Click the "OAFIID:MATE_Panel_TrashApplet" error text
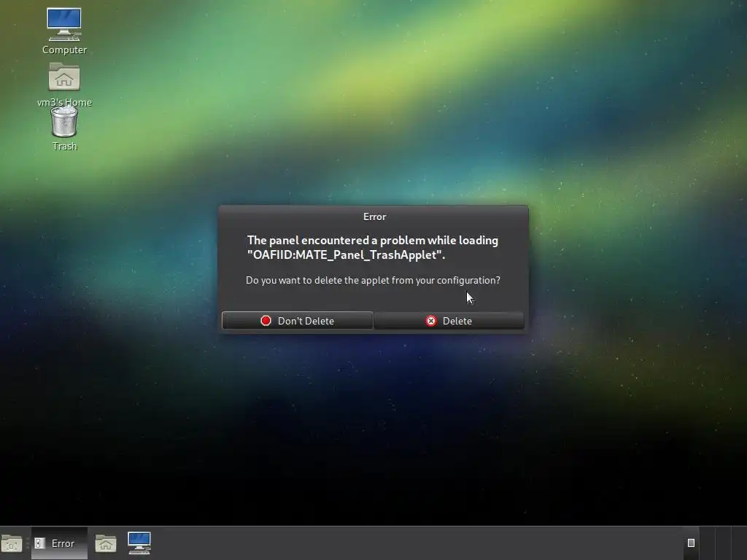The width and height of the screenshot is (747, 560). pyautogui.click(x=346, y=254)
